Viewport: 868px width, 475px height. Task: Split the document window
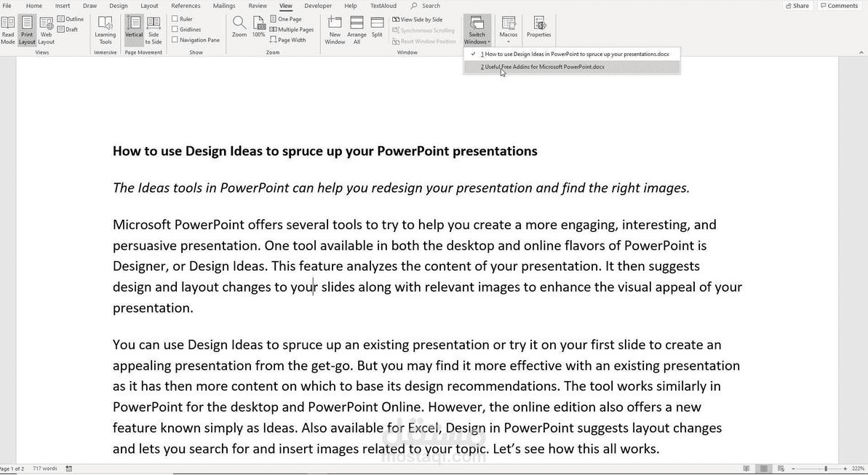[377, 27]
